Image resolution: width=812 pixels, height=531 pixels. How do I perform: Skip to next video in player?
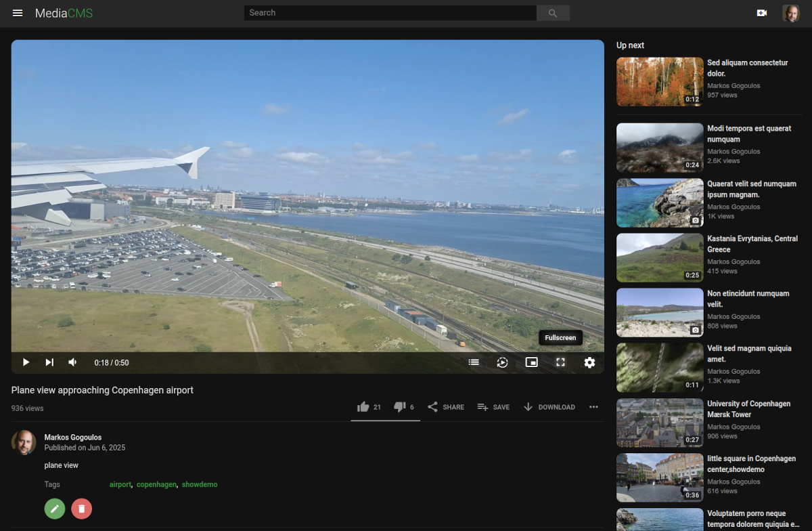[49, 362]
